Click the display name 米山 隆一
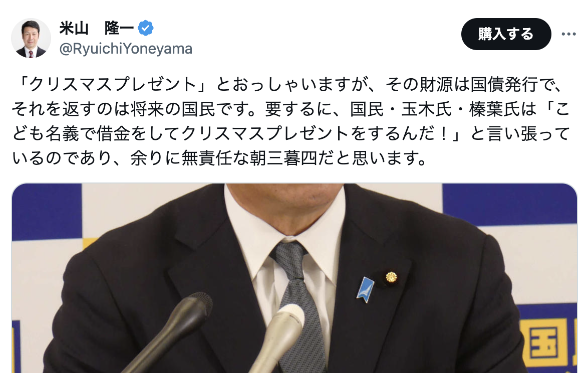Image resolution: width=588 pixels, height=373 pixels. (96, 28)
